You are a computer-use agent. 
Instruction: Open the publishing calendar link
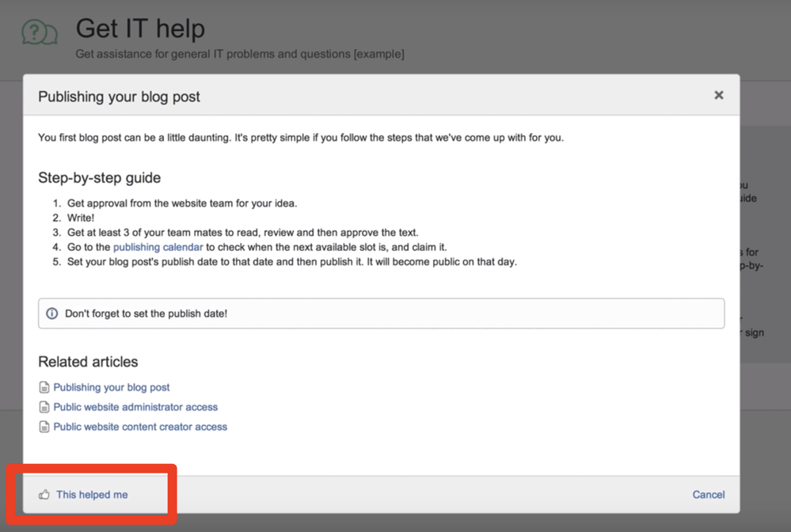click(x=158, y=247)
